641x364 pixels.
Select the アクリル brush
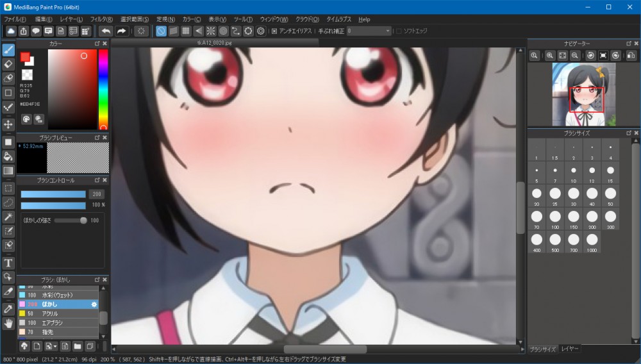(58, 313)
